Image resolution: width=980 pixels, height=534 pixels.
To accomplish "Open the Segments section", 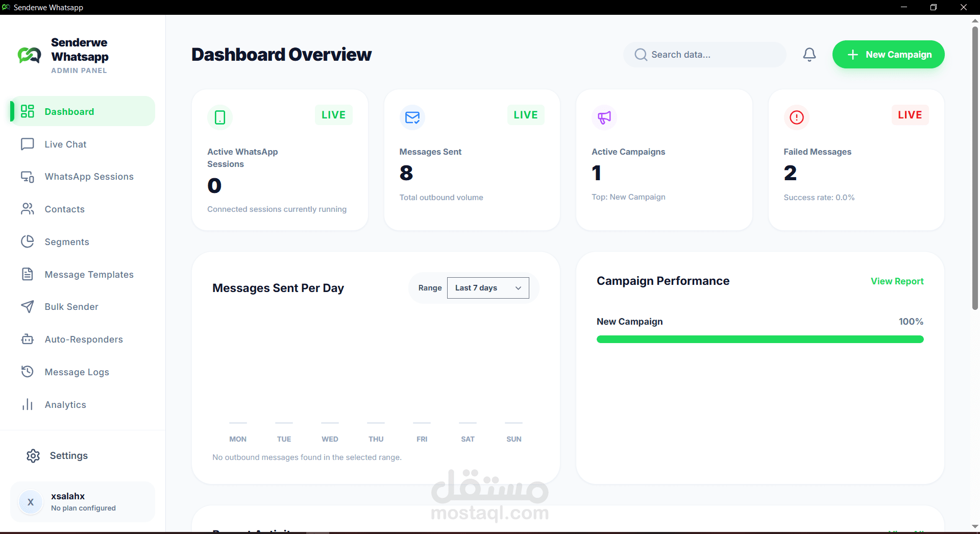I will pos(83,241).
